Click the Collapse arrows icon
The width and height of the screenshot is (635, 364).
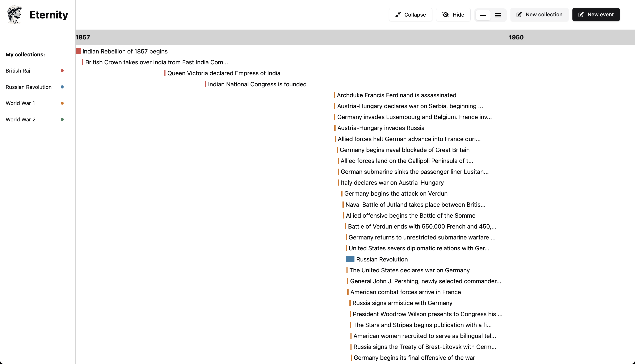click(x=398, y=15)
